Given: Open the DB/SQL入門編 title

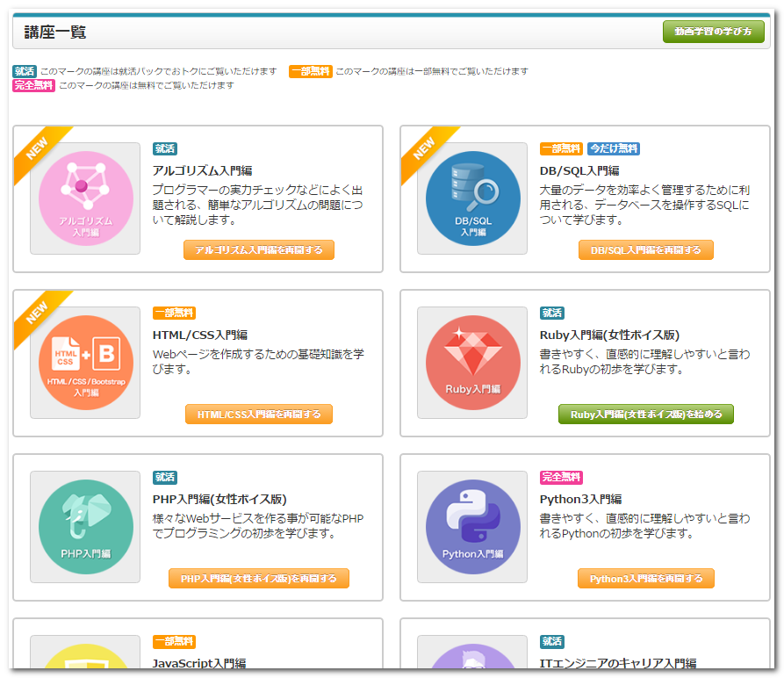Looking at the screenshot, I should click(x=579, y=171).
